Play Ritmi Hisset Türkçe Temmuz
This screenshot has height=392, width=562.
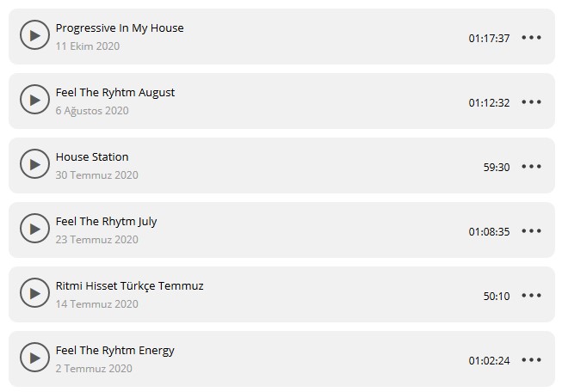34,294
